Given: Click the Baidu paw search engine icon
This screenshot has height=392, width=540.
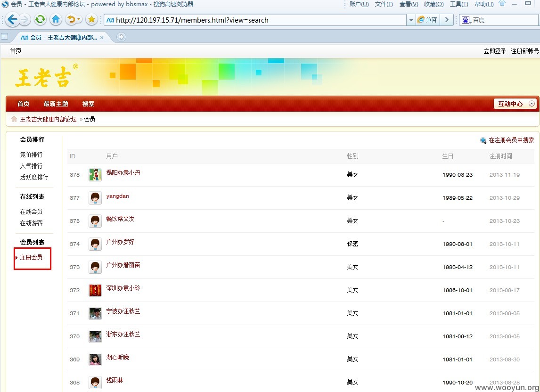Looking at the screenshot, I should click(x=465, y=20).
